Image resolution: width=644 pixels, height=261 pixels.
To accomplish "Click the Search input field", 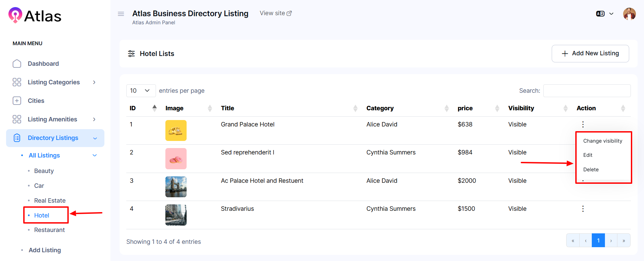I will pyautogui.click(x=587, y=91).
